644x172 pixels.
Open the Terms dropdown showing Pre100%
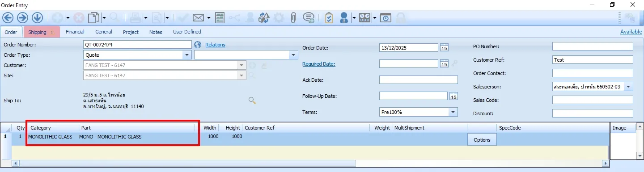click(453, 112)
